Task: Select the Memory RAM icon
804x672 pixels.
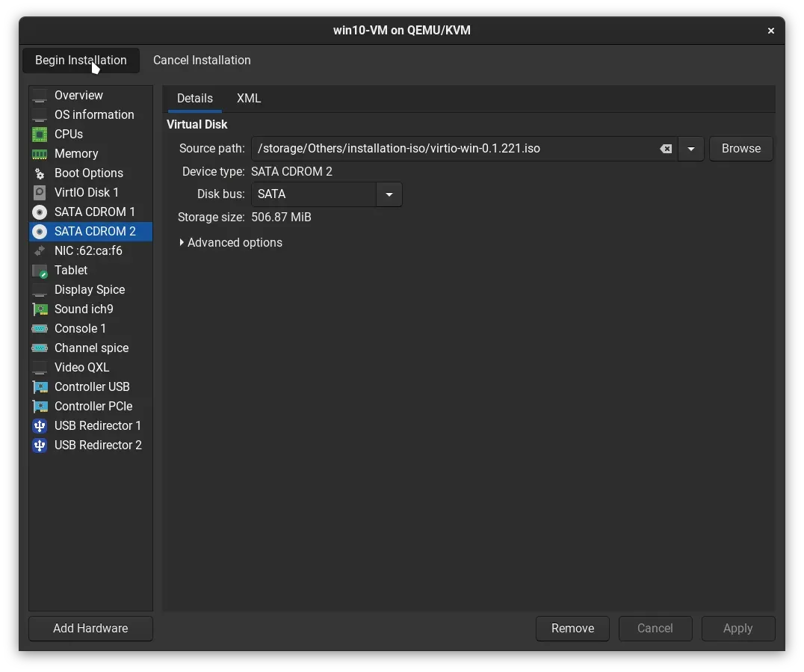Action: (40, 154)
